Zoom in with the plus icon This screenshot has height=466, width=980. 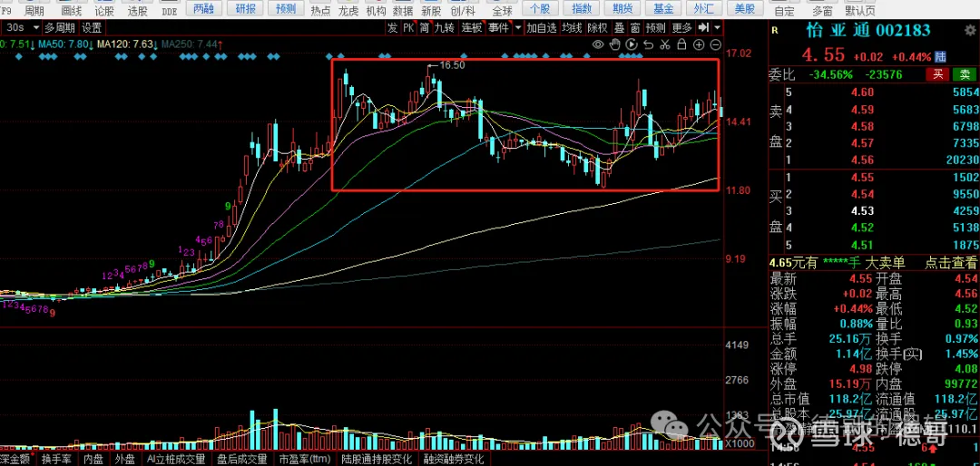pos(699,44)
